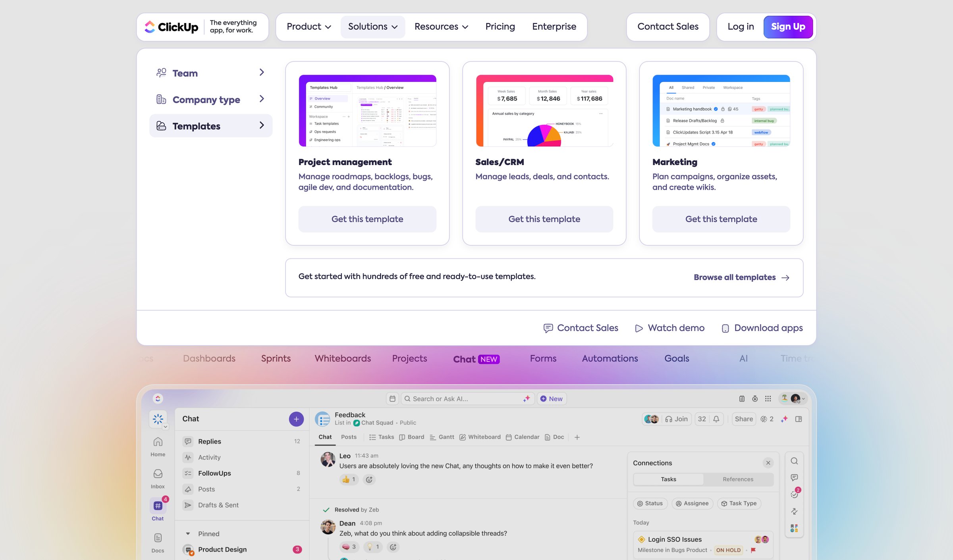Click the comments icon in right rail
This screenshot has height=560, width=953.
794,477
